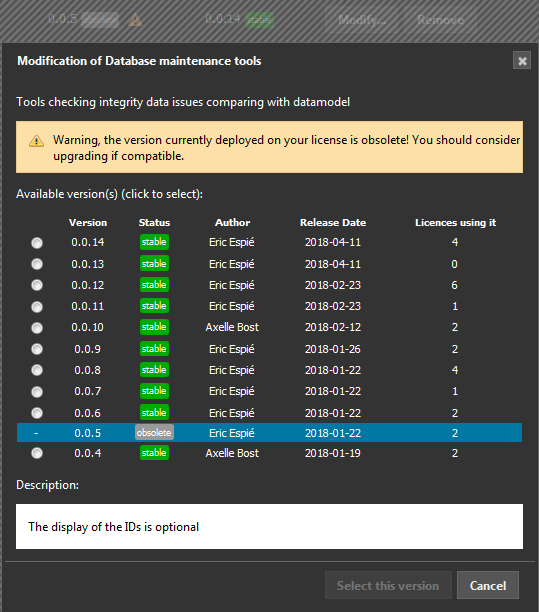
Task: Click the stable badge of version 0.0.4
Action: pyautogui.click(x=154, y=453)
